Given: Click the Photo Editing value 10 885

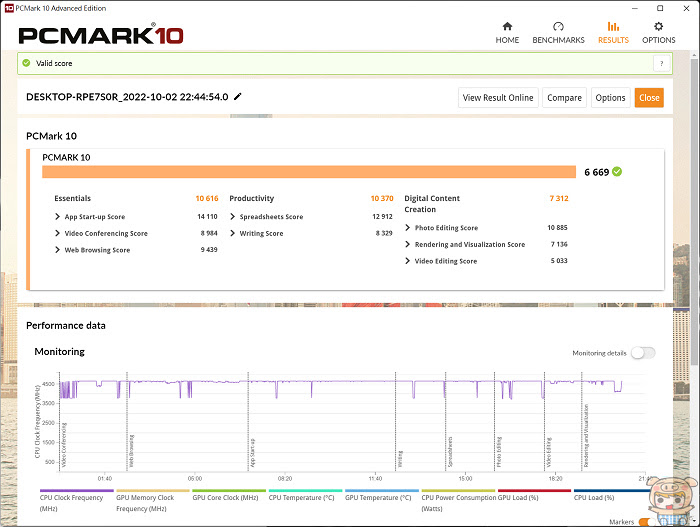Looking at the screenshot, I should point(557,228).
